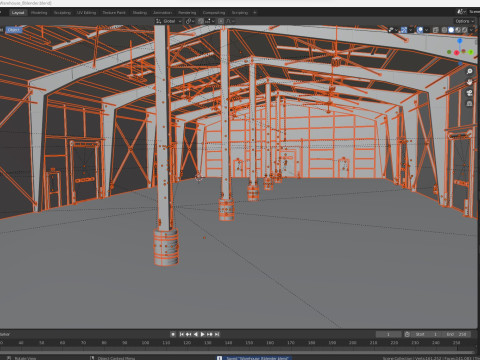The image size is (480, 360).
Task: Open the Texture Paint workspace tab
Action: (114, 13)
